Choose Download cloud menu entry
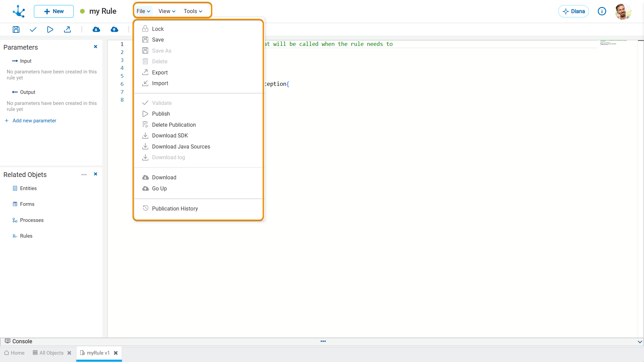 tap(199, 177)
